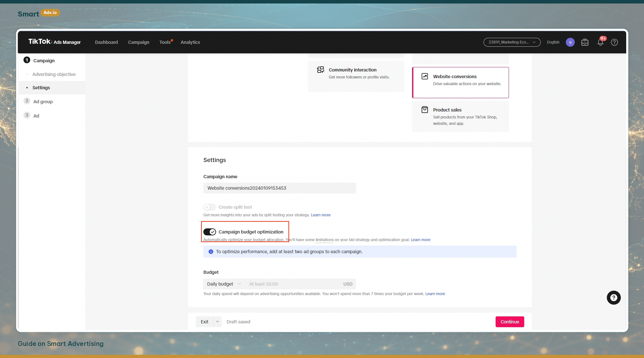Select the Community interaction objective
Viewport: 644px width, 358px height.
click(x=356, y=76)
